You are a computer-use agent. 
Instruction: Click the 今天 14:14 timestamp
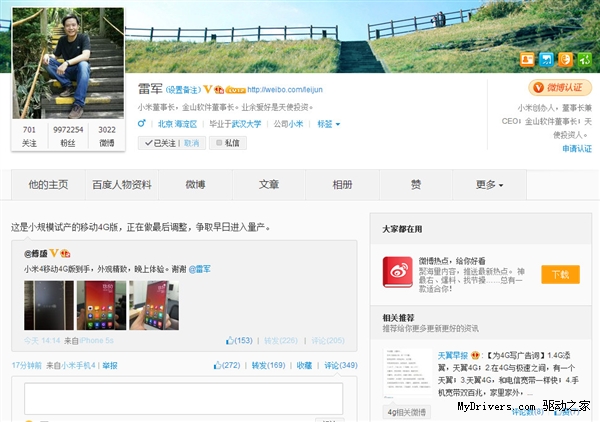point(42,341)
